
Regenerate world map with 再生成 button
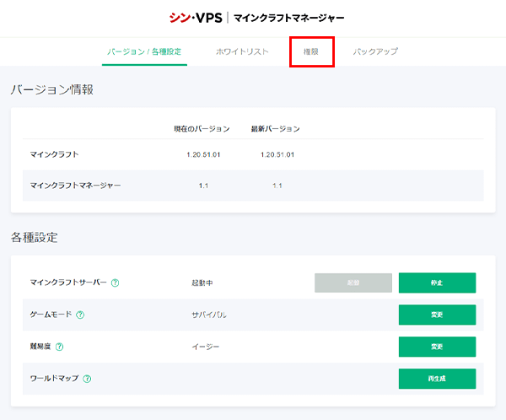pos(437,379)
